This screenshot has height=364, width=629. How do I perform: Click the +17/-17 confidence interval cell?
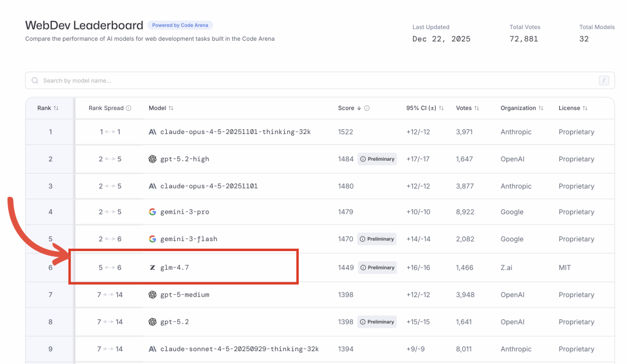(418, 159)
